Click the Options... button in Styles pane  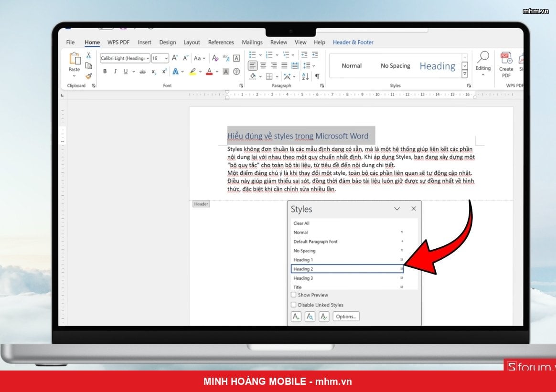click(346, 317)
